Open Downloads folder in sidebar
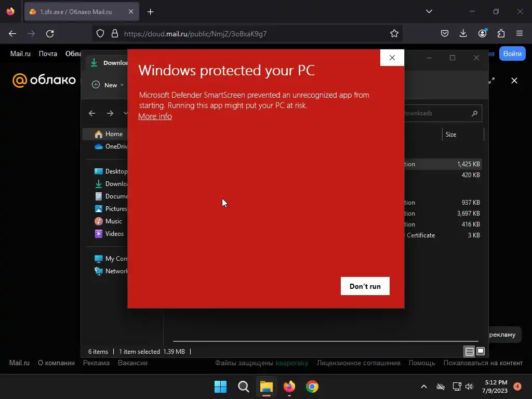 click(111, 183)
